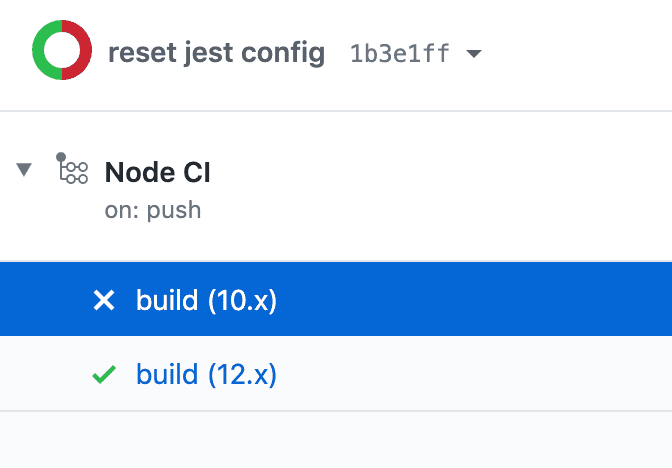Click the Node CI workflow name

tap(158, 172)
